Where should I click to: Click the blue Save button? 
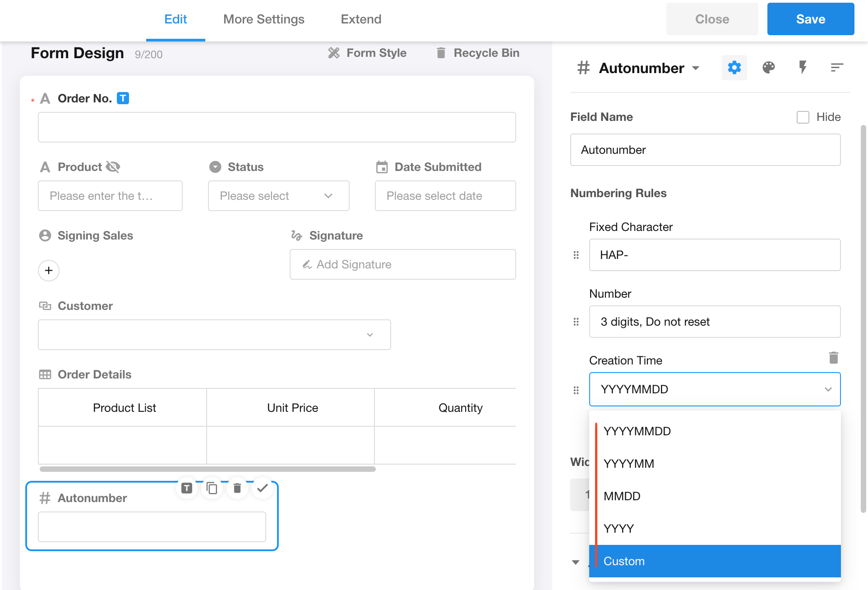(x=810, y=19)
